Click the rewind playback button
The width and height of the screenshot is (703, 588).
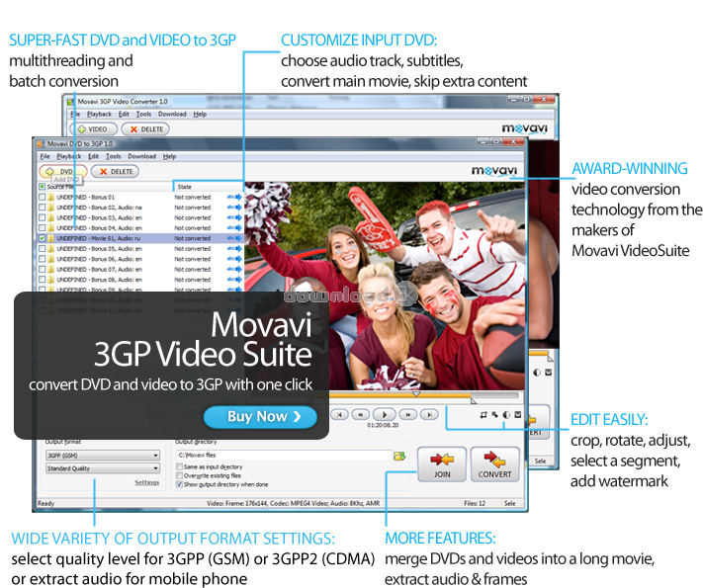pos(361,414)
